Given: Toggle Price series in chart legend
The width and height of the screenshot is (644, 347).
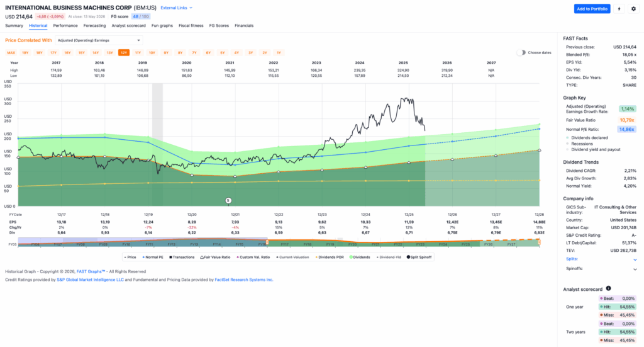Looking at the screenshot, I should [x=130, y=257].
